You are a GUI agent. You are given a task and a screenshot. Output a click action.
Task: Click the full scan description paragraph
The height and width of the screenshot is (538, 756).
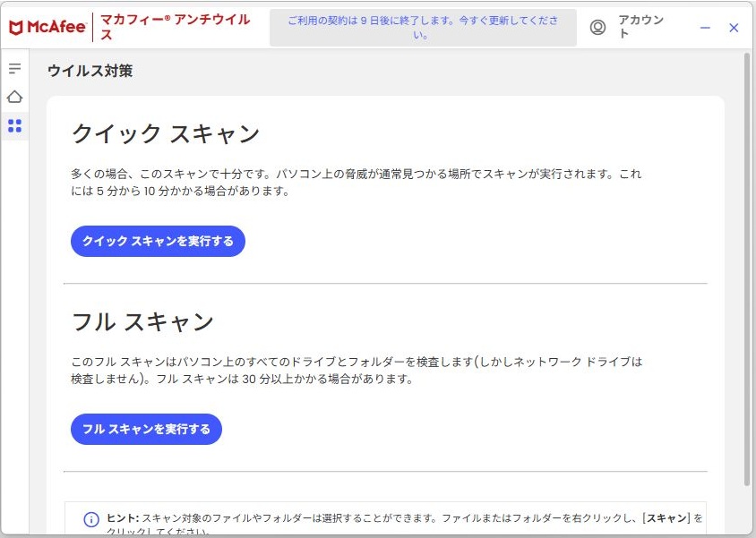coord(357,371)
